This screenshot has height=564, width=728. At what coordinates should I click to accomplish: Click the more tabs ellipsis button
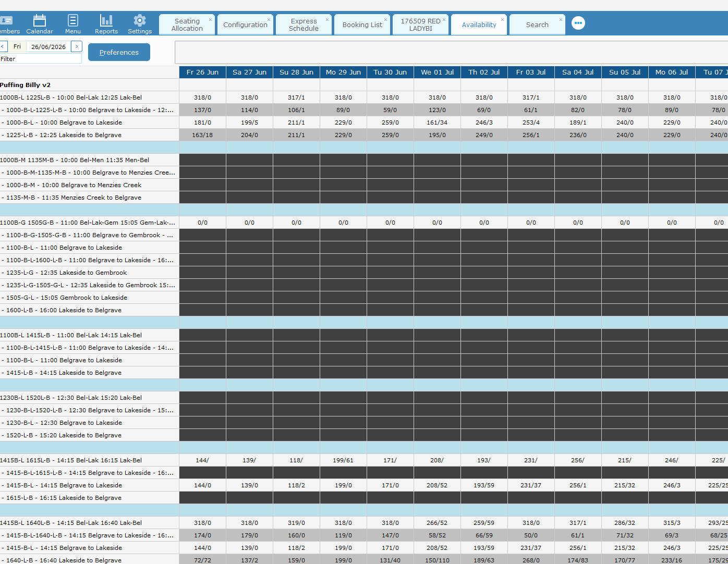click(x=578, y=23)
